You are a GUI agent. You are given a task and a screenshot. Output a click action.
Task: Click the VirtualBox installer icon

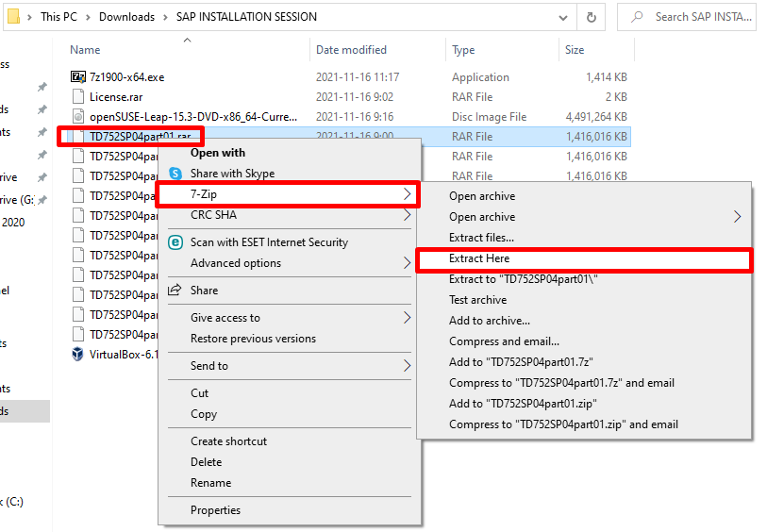point(77,354)
